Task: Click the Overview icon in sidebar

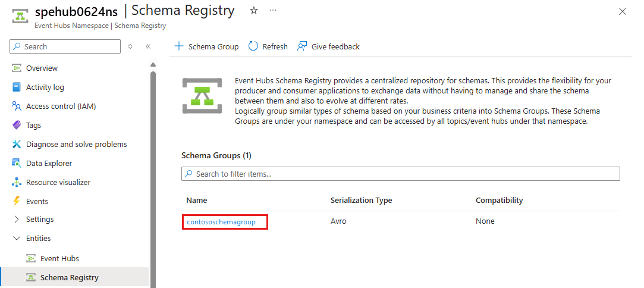Action: click(x=17, y=68)
